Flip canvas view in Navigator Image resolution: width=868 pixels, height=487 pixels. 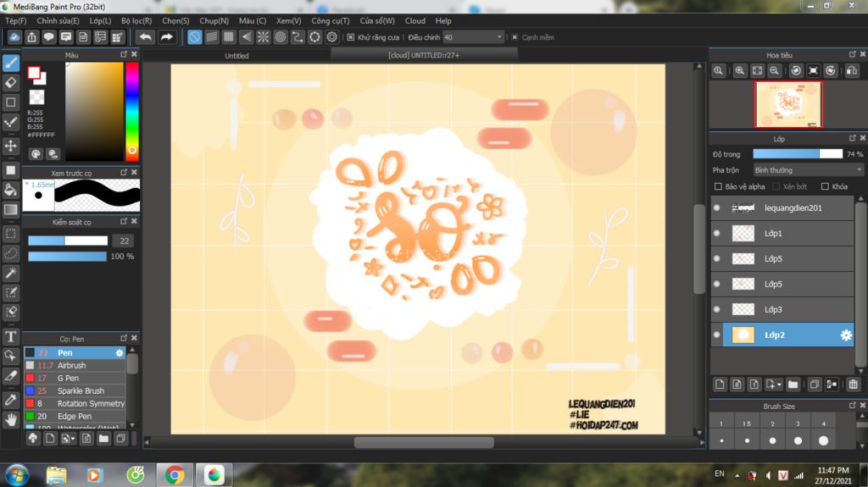click(x=852, y=71)
